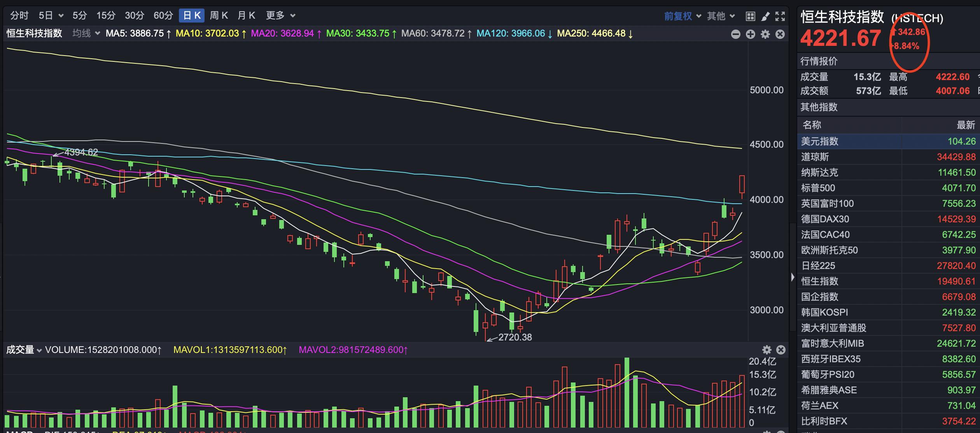Open the 成交量 volume panel settings gear
The width and height of the screenshot is (980, 433).
coord(766,350)
